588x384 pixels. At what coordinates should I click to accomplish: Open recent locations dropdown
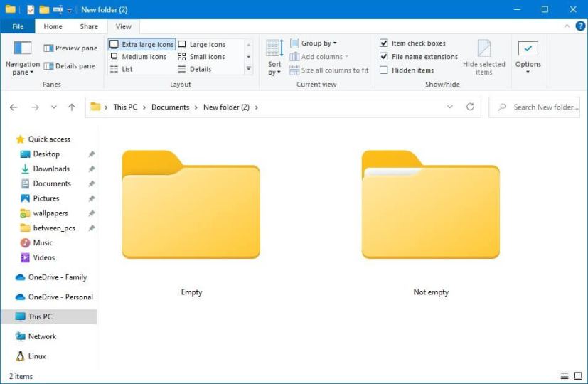pyautogui.click(x=54, y=107)
